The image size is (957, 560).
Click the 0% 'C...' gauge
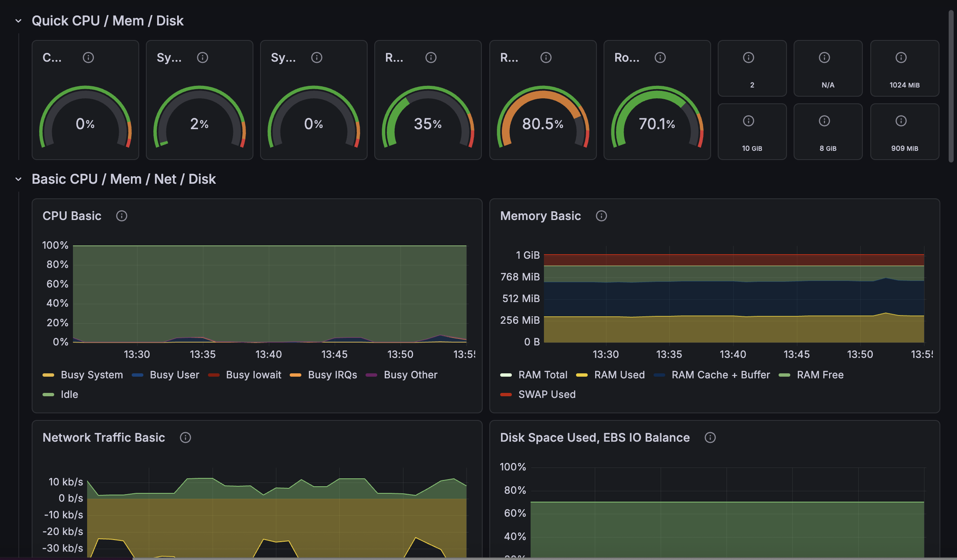[85, 117]
